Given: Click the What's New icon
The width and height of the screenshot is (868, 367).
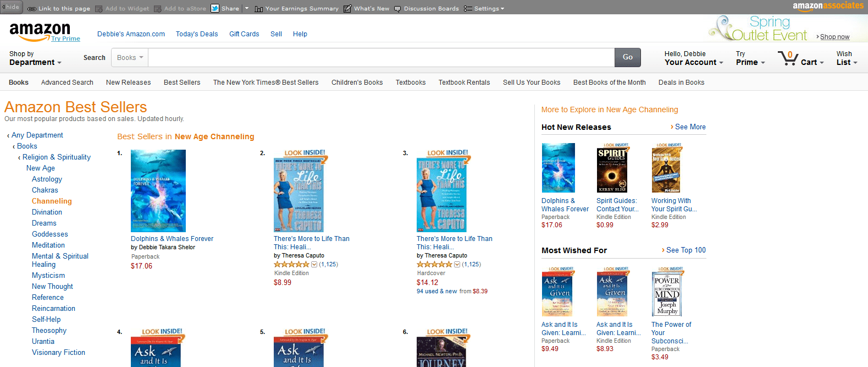Looking at the screenshot, I should (x=347, y=9).
